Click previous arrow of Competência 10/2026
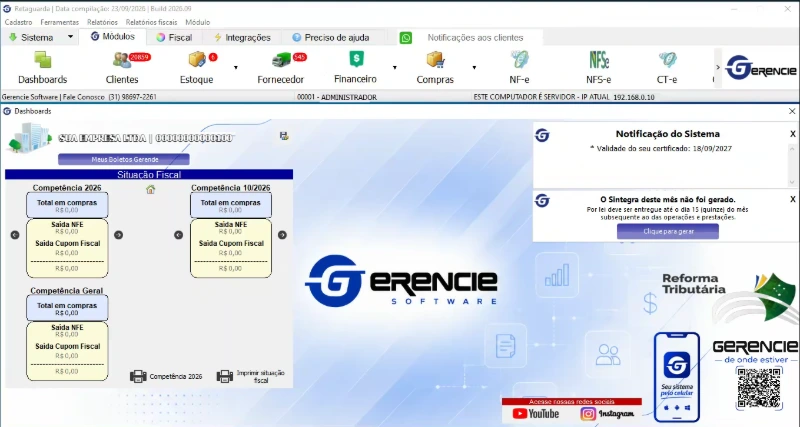This screenshot has width=800, height=427. 179,235
